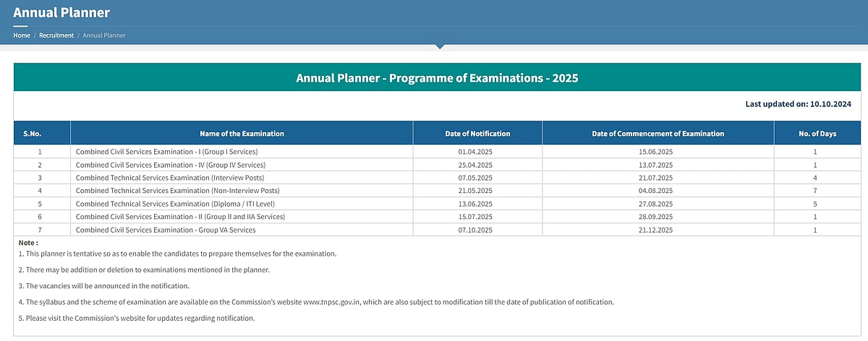Click the Non-Interview Posts examination name

[x=177, y=191]
